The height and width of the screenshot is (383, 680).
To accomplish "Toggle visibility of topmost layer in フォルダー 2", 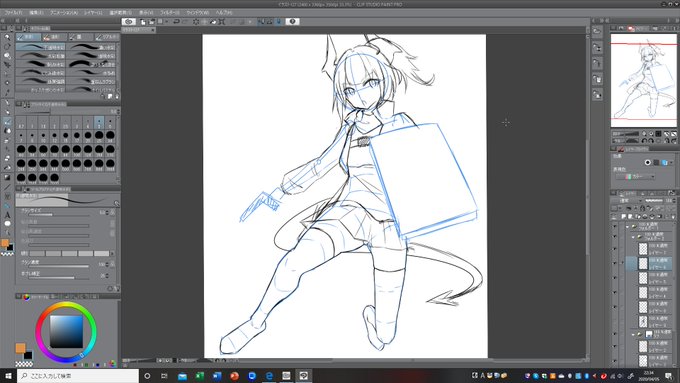I will (x=615, y=249).
